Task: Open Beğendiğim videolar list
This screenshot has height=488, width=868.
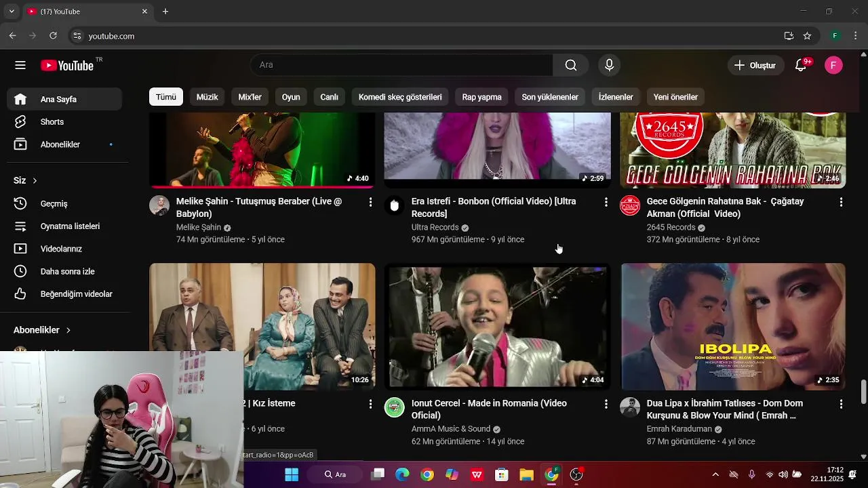Action: [64, 294]
